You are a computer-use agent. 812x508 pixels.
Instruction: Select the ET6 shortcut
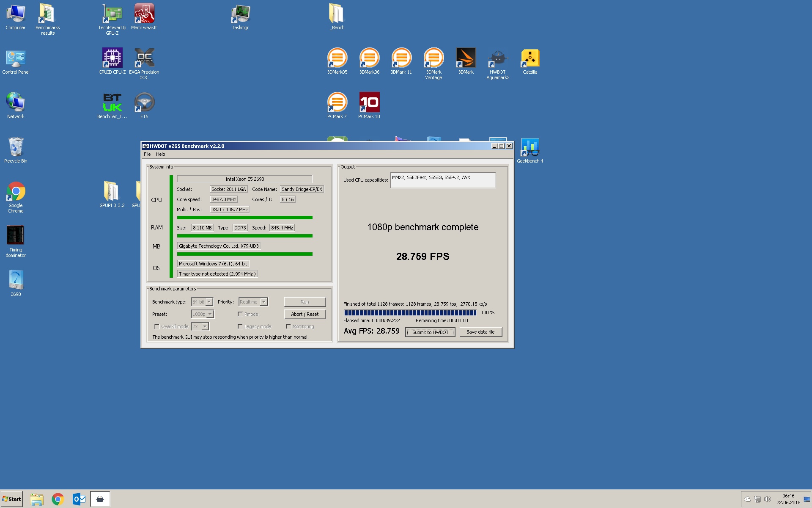pos(144,106)
